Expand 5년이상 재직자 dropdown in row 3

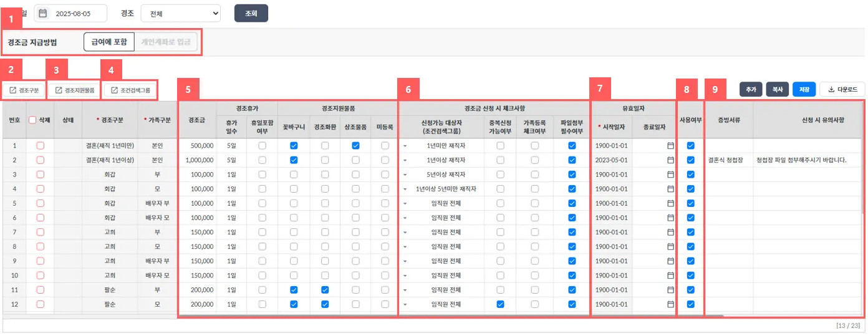403,175
